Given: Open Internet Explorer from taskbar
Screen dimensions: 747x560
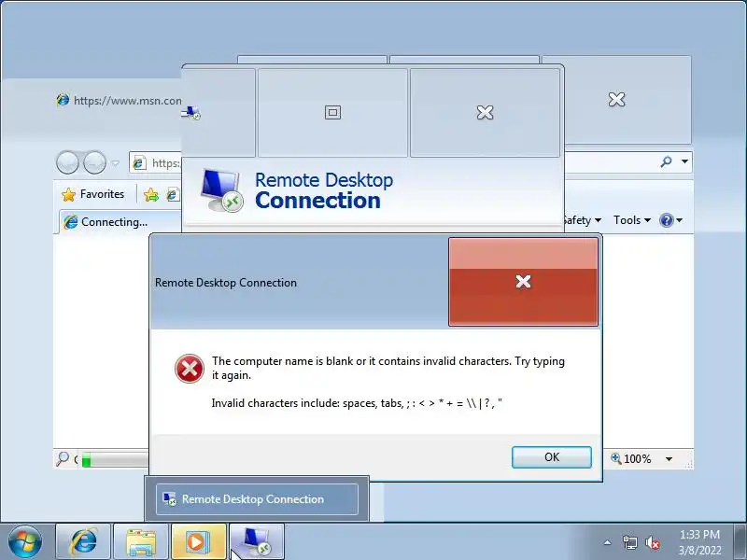Looking at the screenshot, I should (83, 542).
